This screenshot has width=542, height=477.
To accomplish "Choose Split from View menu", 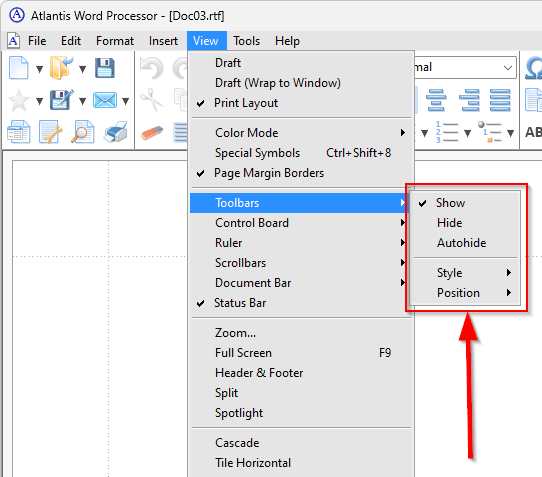I will [x=301, y=393].
